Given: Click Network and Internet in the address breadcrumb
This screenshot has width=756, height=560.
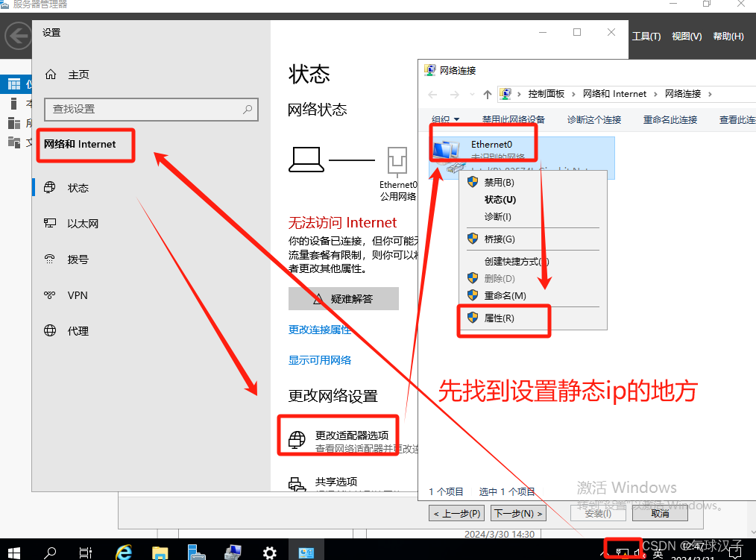Looking at the screenshot, I should pos(614,94).
